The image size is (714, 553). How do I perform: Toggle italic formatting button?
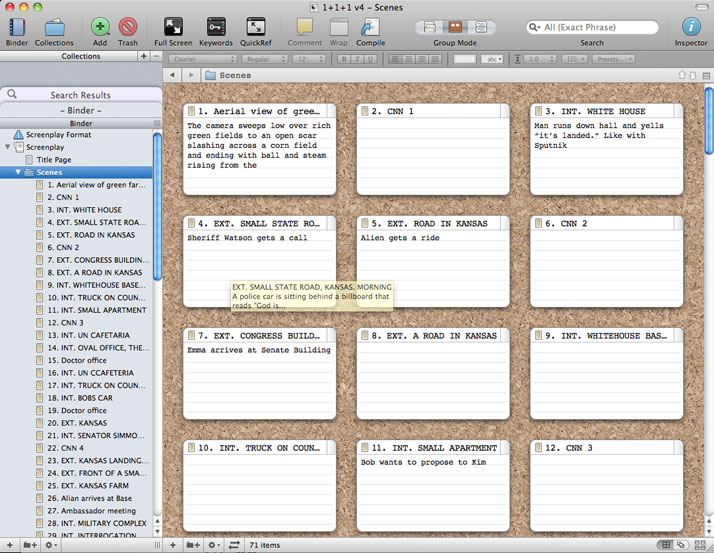[357, 59]
